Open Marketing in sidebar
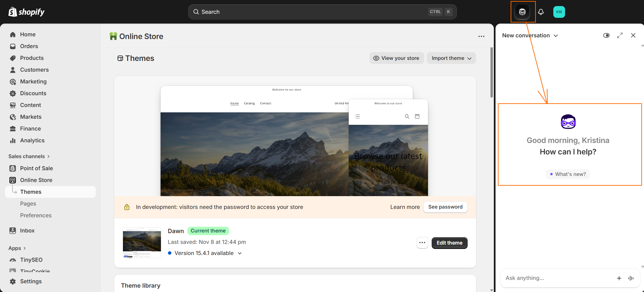 [33, 81]
